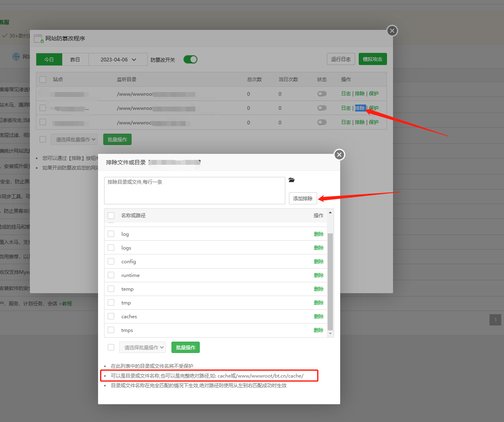Close the exclude files dialog
Viewport: 504px width, 422px height.
pos(339,155)
